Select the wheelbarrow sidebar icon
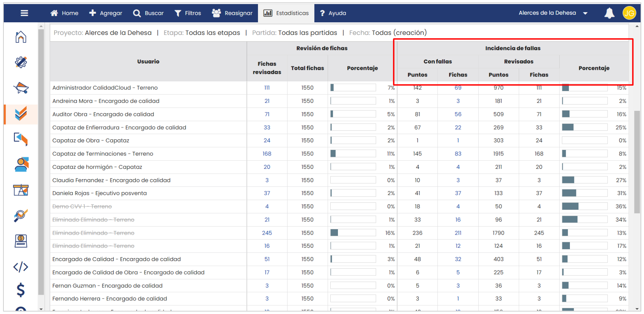The width and height of the screenshot is (644, 314). (x=21, y=88)
